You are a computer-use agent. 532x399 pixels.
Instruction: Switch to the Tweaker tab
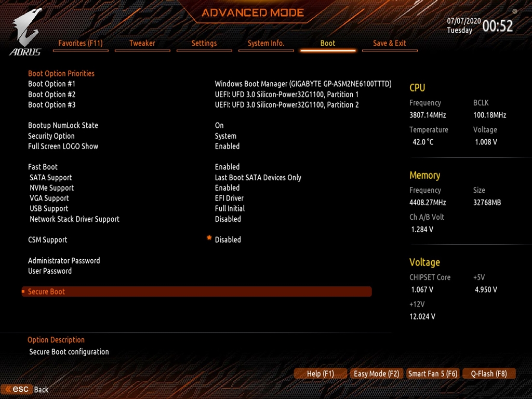point(142,43)
